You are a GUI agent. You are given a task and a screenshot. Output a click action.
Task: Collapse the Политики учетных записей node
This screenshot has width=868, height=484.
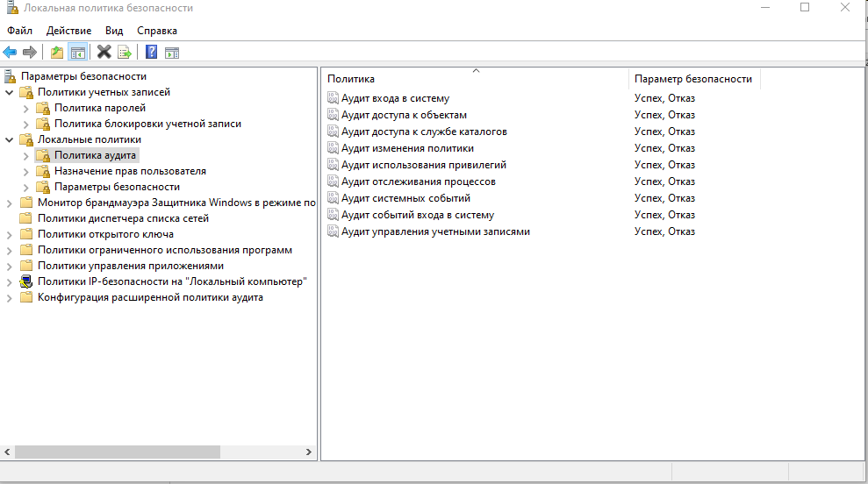coord(10,92)
